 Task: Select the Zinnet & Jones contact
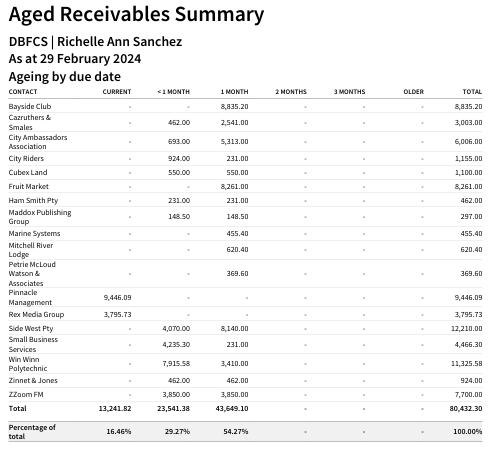click(33, 380)
